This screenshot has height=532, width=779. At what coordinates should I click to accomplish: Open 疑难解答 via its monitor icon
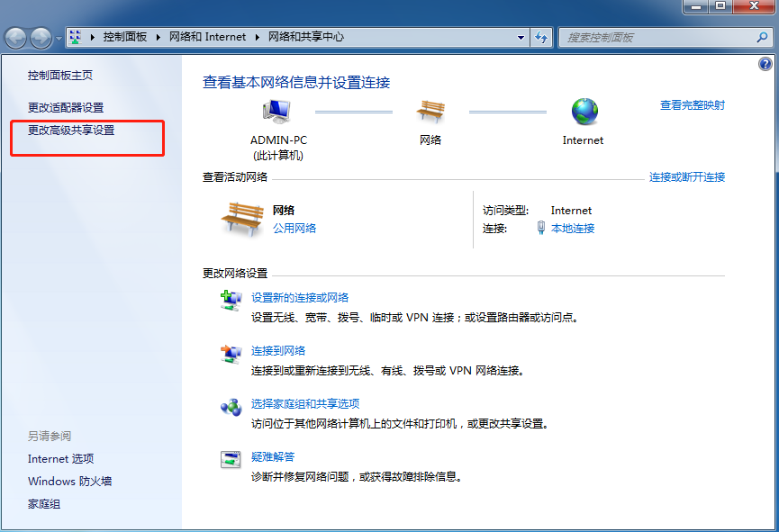pos(231,458)
